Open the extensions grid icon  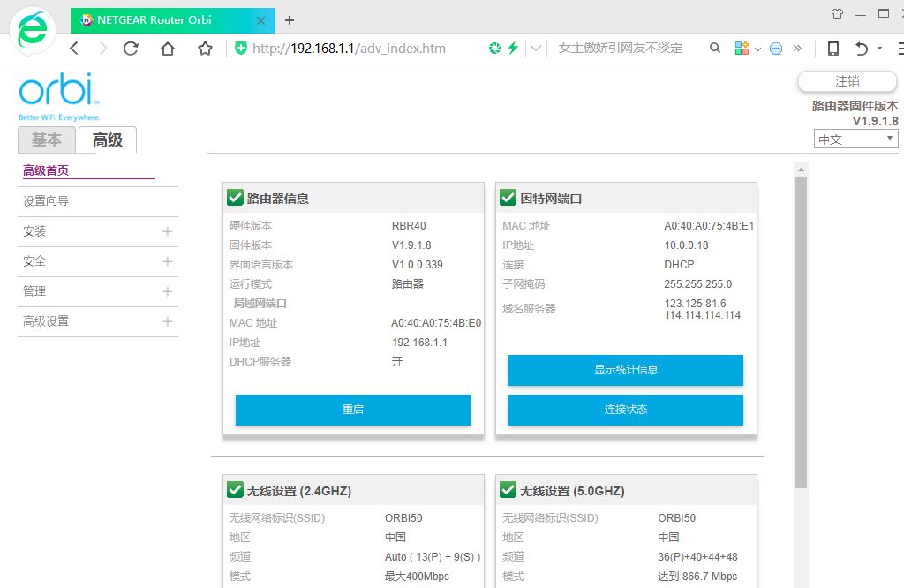click(742, 49)
